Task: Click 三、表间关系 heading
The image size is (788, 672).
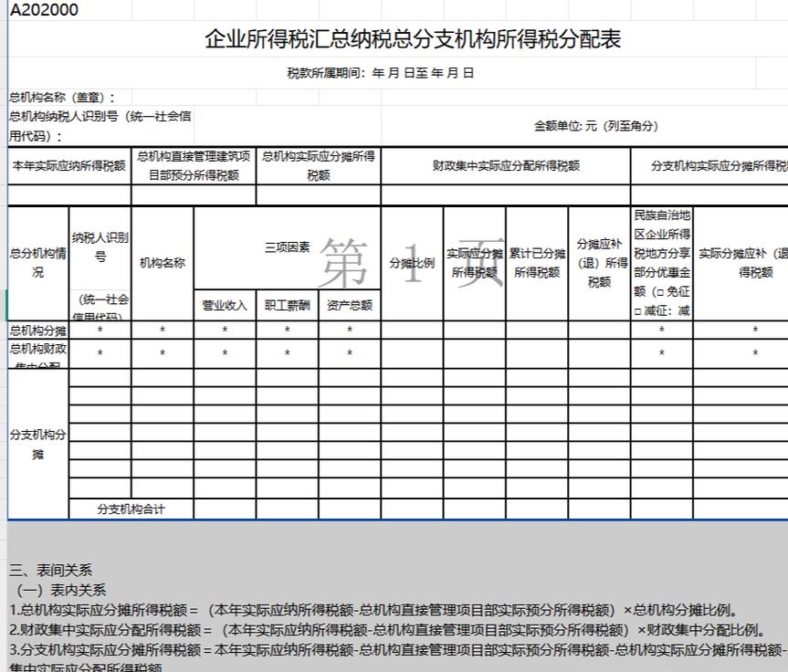Action: tap(51, 571)
